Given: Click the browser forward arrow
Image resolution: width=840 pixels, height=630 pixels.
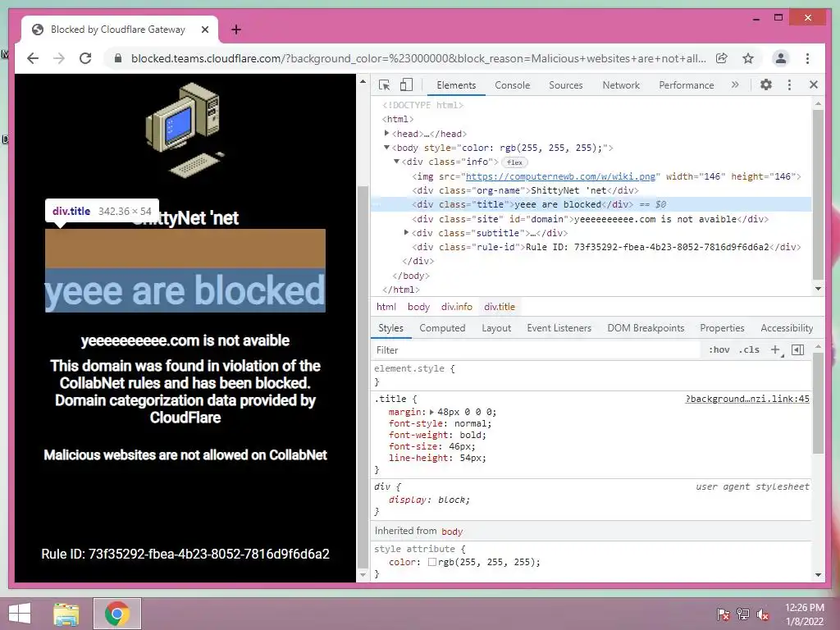Looking at the screenshot, I should click(x=59, y=58).
